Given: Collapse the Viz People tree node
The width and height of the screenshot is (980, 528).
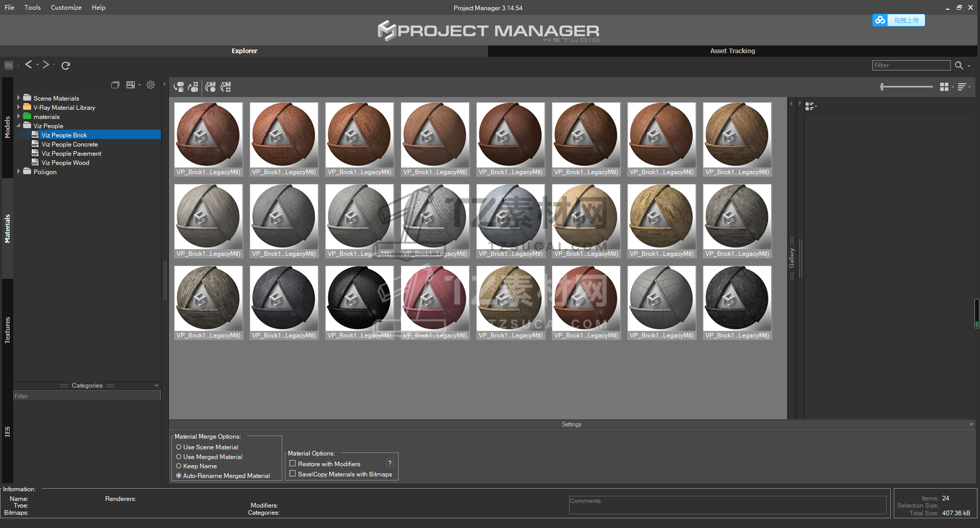Looking at the screenshot, I should pos(19,126).
